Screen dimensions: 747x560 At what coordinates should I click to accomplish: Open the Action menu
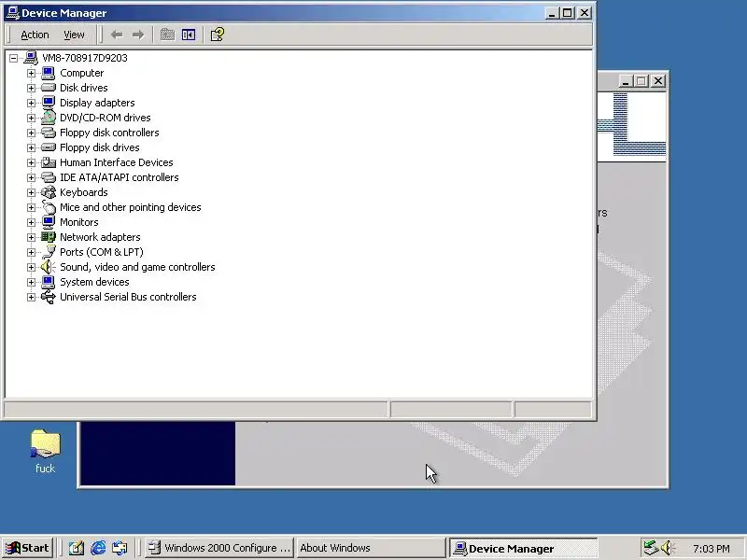tap(35, 35)
